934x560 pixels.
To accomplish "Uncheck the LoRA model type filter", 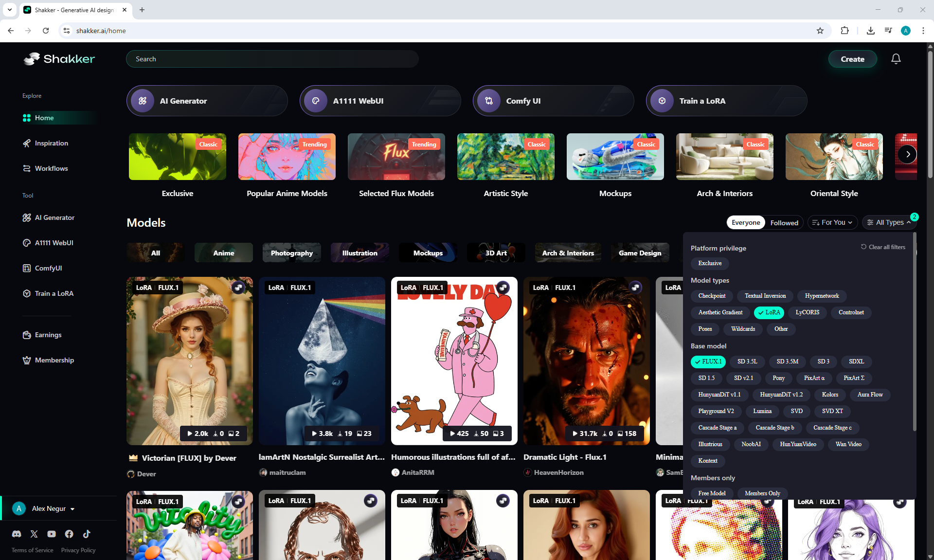I will (769, 312).
